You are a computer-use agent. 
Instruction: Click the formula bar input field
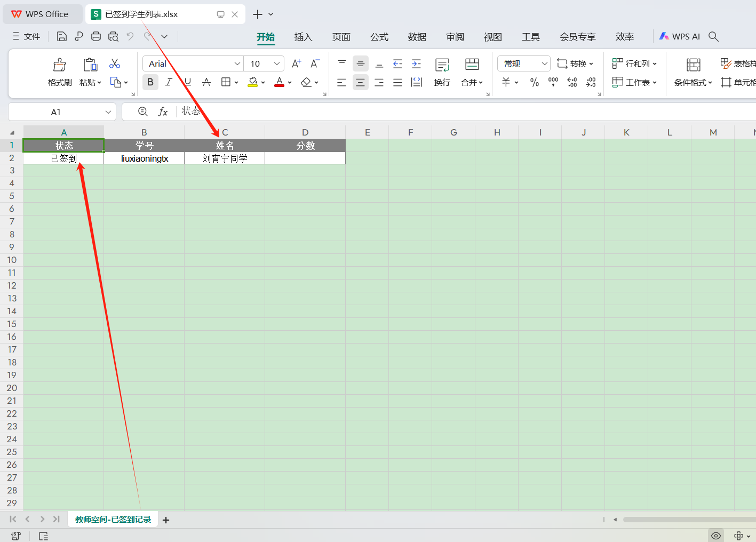427,111
